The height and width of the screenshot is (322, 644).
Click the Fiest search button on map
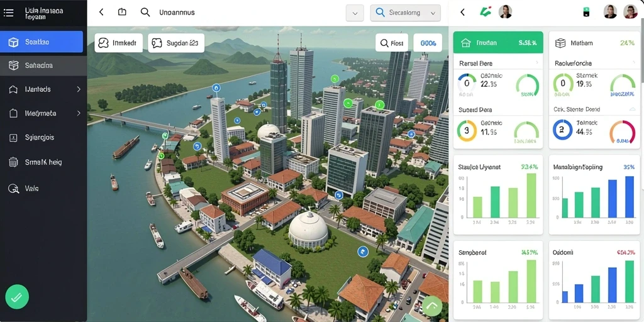(392, 43)
